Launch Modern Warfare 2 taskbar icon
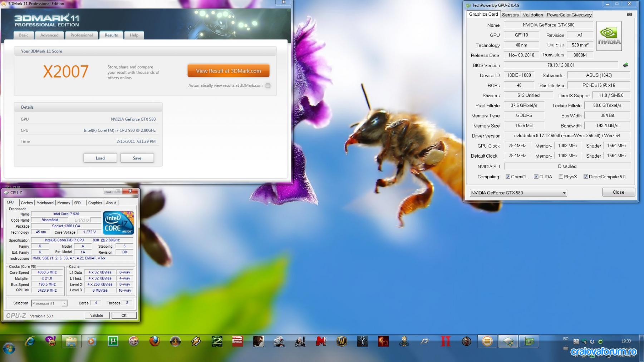The image size is (644, 362). pyautogui.click(x=217, y=342)
